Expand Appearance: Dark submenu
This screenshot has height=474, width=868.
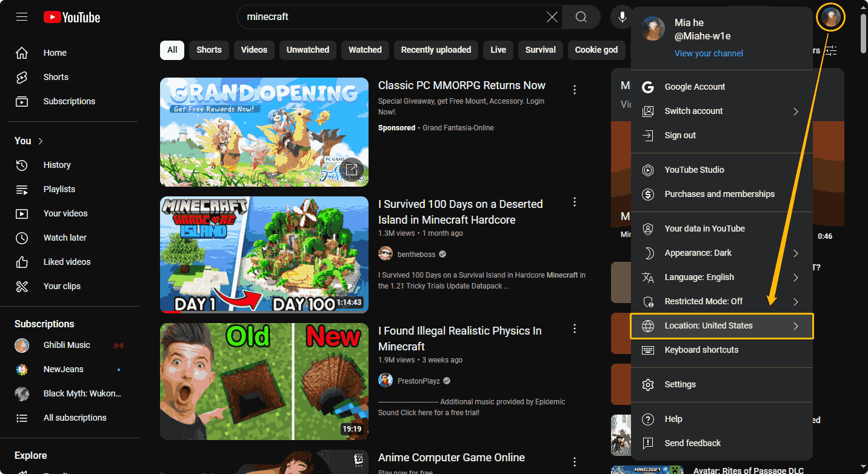tap(721, 253)
